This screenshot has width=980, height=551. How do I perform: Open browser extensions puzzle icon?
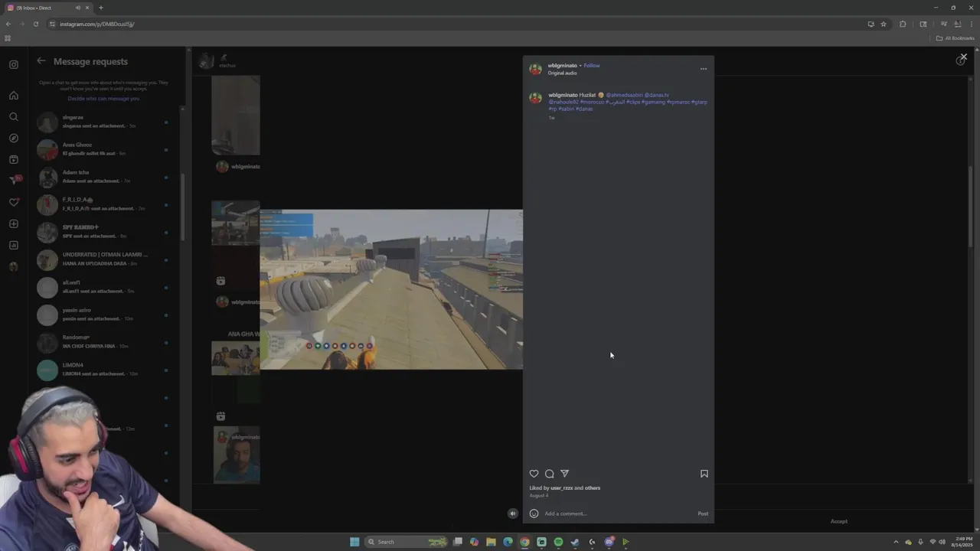(x=903, y=24)
